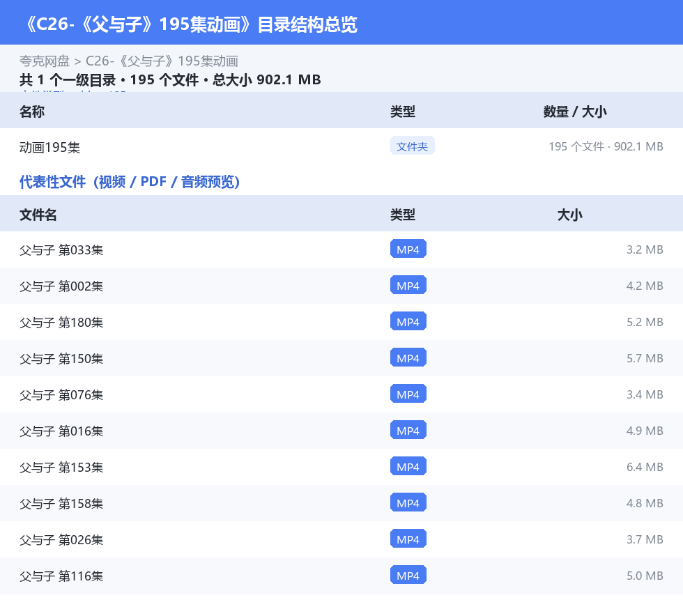Click the 名称 column header

click(32, 111)
